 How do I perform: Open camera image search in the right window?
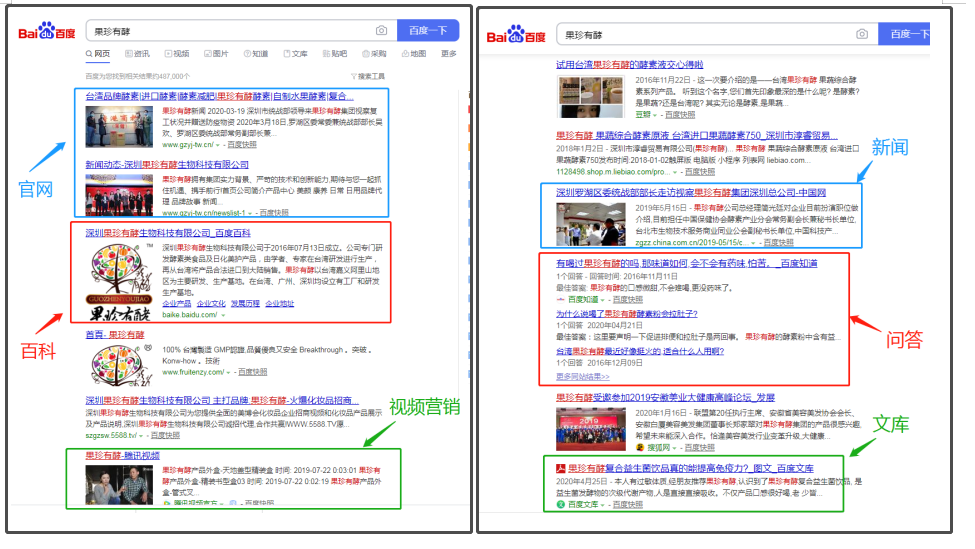[862, 34]
